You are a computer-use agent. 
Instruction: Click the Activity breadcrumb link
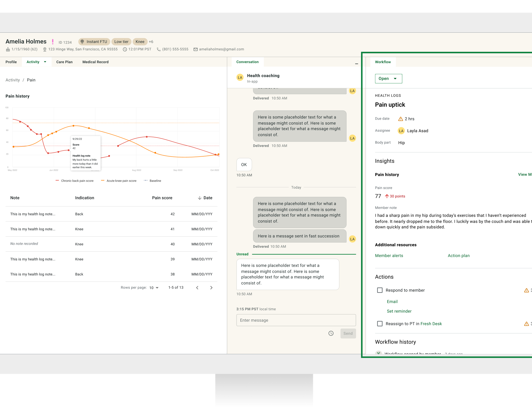click(x=13, y=80)
